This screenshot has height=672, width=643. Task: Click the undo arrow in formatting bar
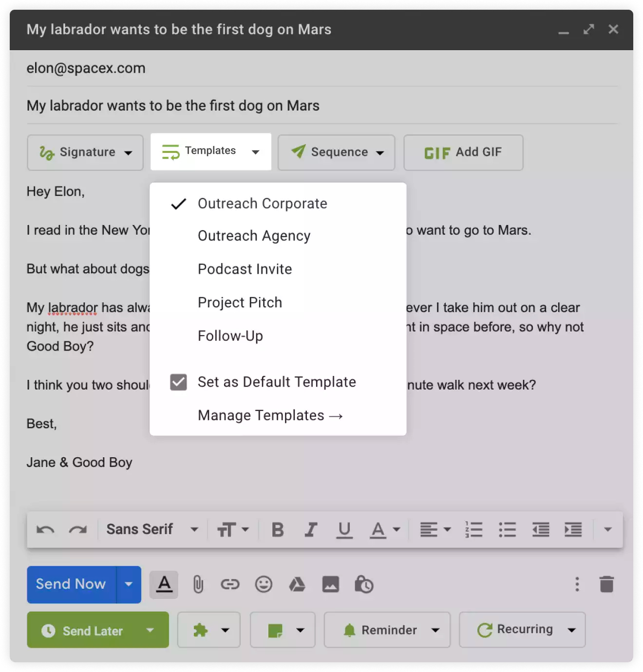pyautogui.click(x=45, y=529)
